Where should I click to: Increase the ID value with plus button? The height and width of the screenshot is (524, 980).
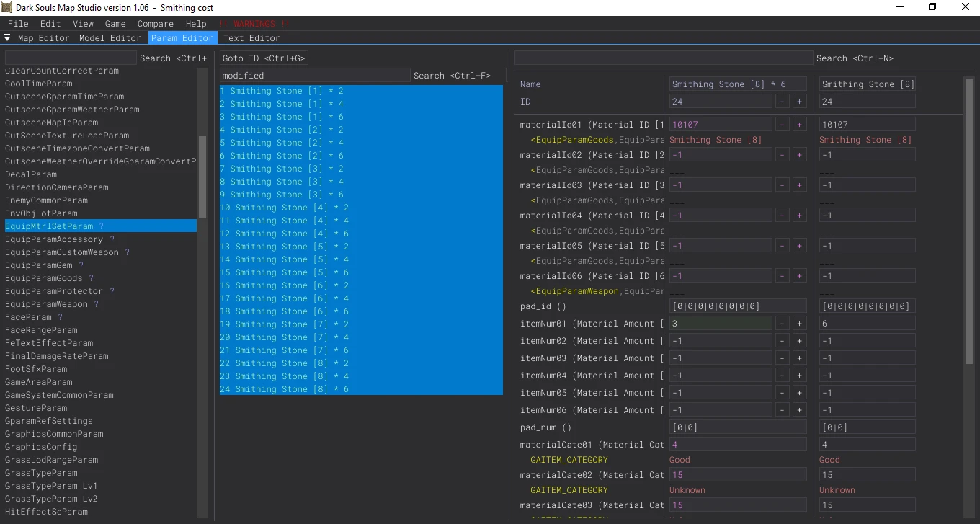pos(799,102)
